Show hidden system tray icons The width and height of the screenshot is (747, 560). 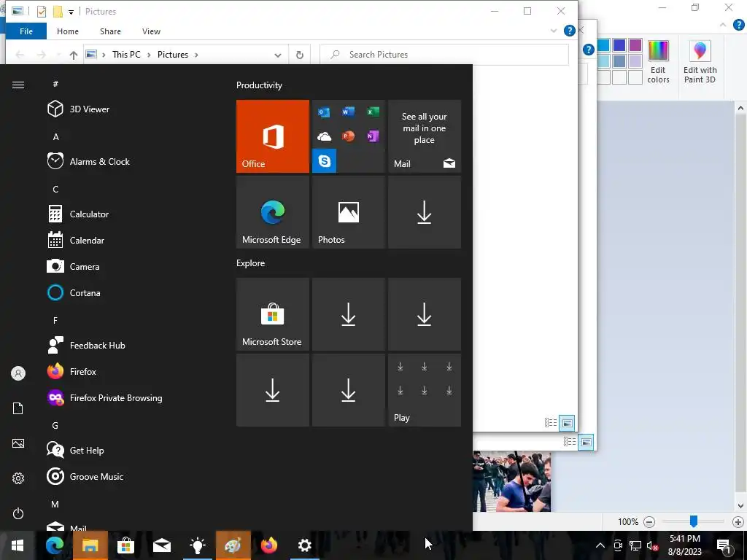(x=600, y=545)
